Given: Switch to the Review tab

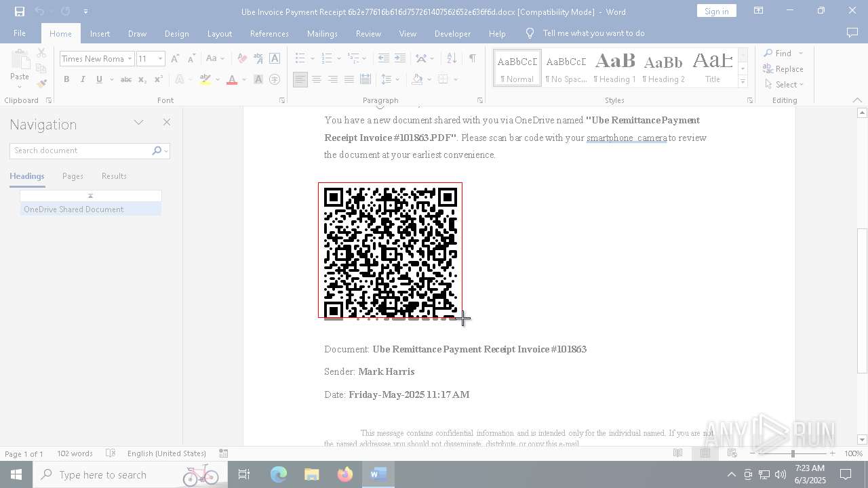Looking at the screenshot, I should (x=368, y=33).
